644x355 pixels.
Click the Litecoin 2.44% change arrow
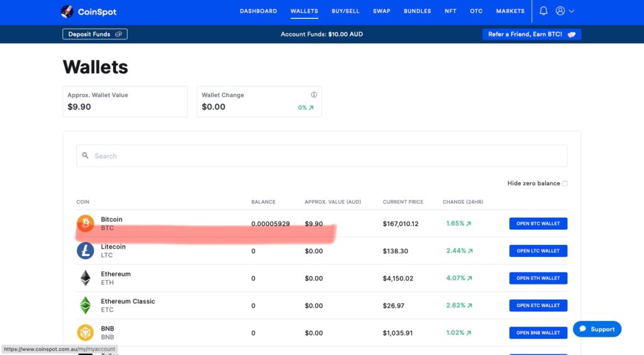tap(470, 251)
